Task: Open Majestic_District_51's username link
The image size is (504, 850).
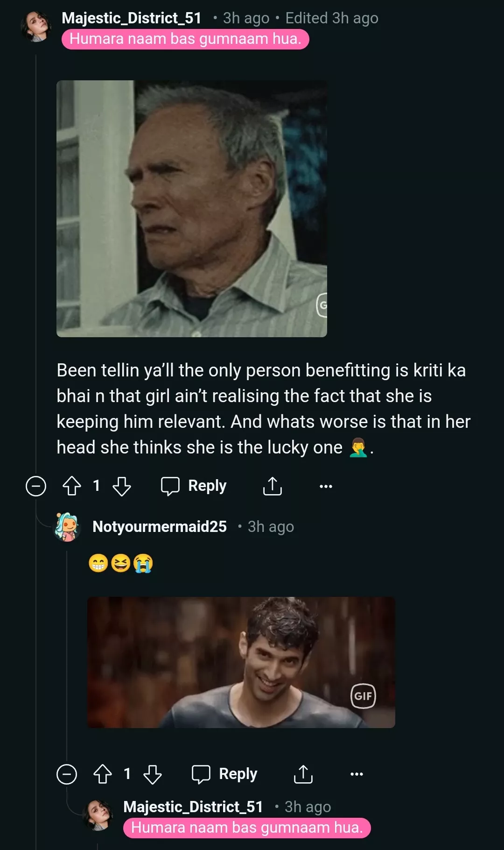Action: 132,18
